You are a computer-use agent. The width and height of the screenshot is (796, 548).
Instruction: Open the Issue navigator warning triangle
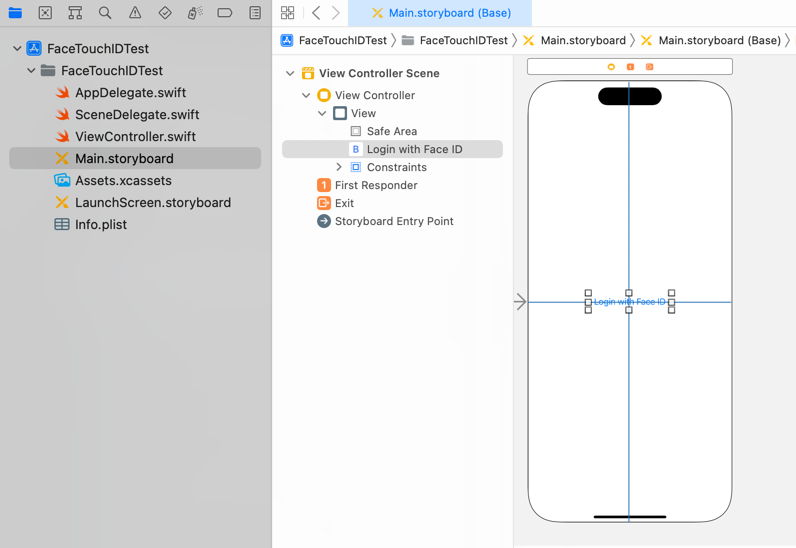click(135, 13)
